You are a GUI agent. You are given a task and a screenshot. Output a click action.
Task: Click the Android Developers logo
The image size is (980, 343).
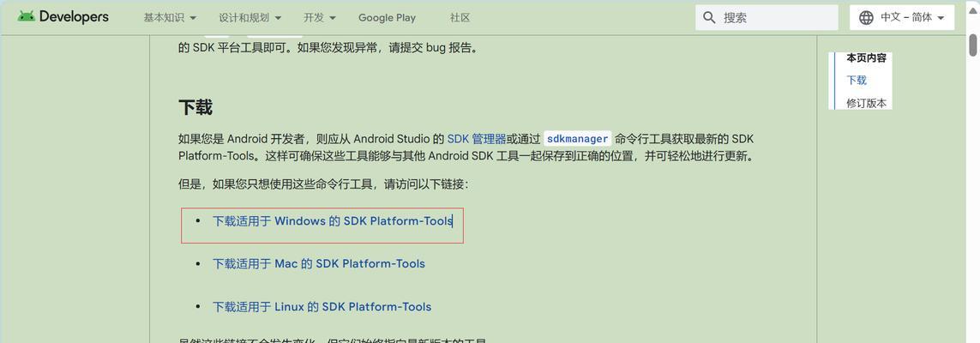(63, 17)
